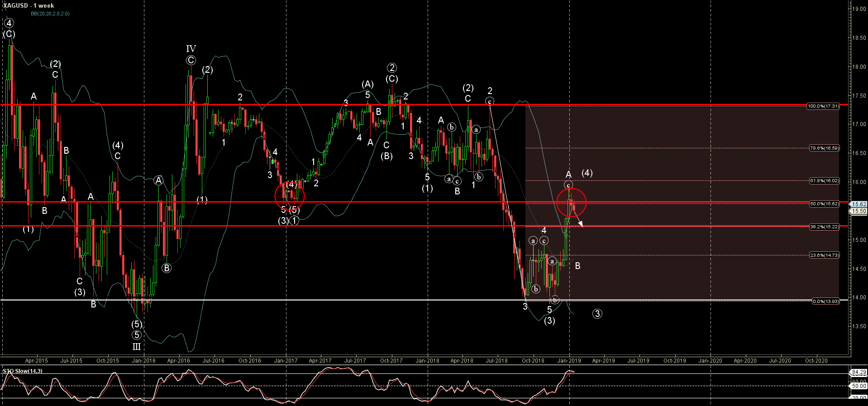Click the Roman numeral IV wave label

(x=191, y=49)
